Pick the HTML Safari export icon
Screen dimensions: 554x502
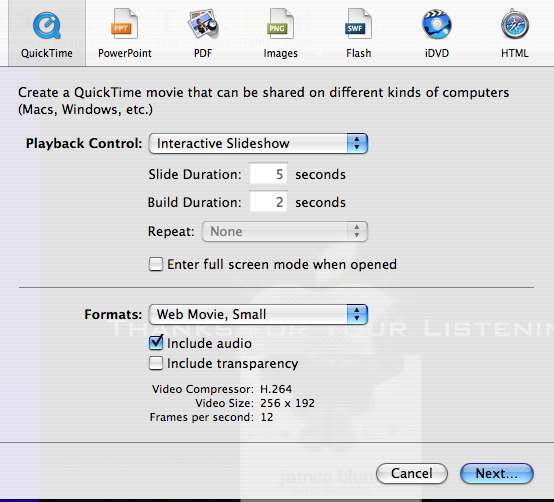(x=515, y=24)
